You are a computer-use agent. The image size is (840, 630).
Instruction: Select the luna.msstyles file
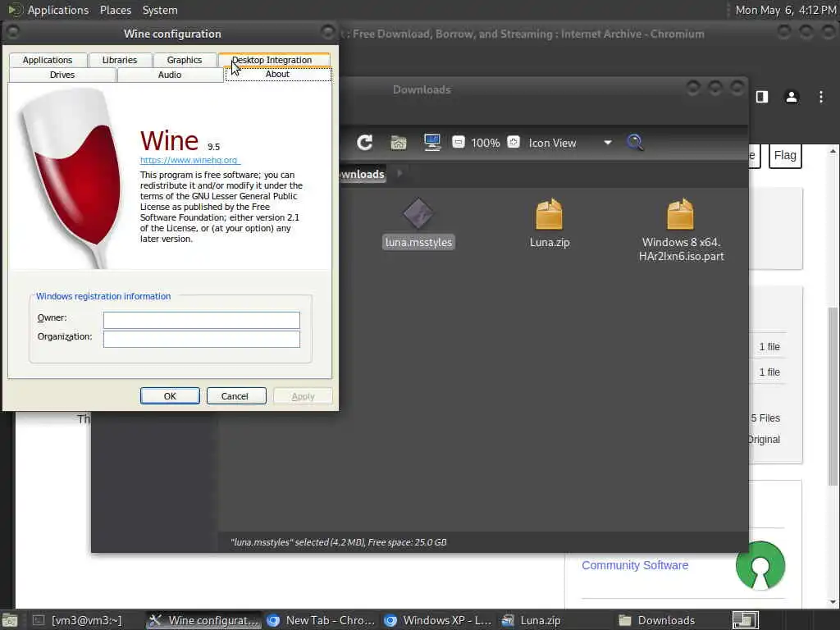point(418,224)
